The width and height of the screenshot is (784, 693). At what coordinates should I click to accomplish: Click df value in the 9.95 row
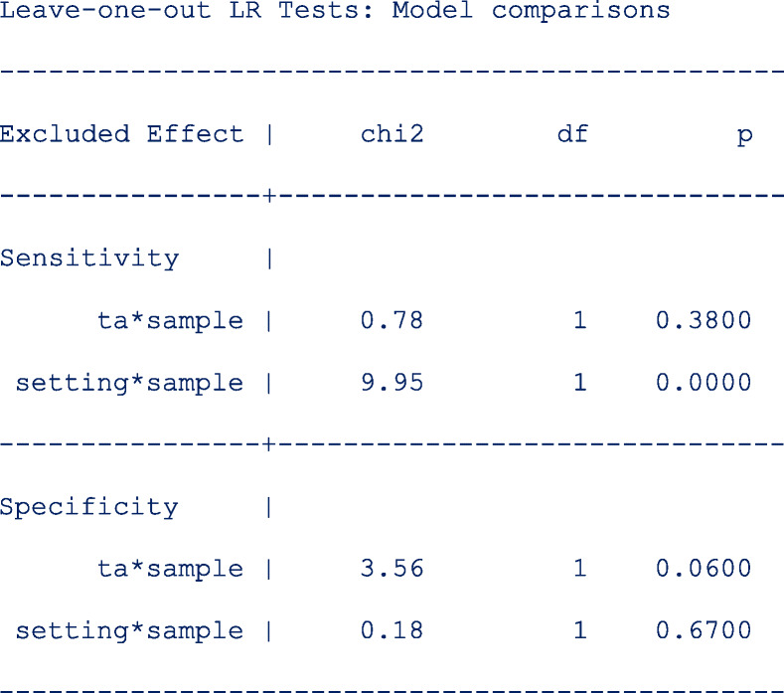click(x=579, y=383)
